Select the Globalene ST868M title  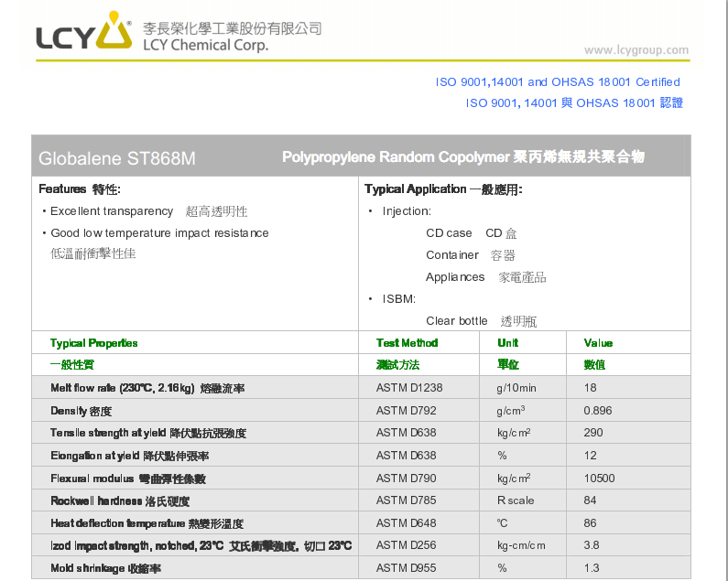117,158
